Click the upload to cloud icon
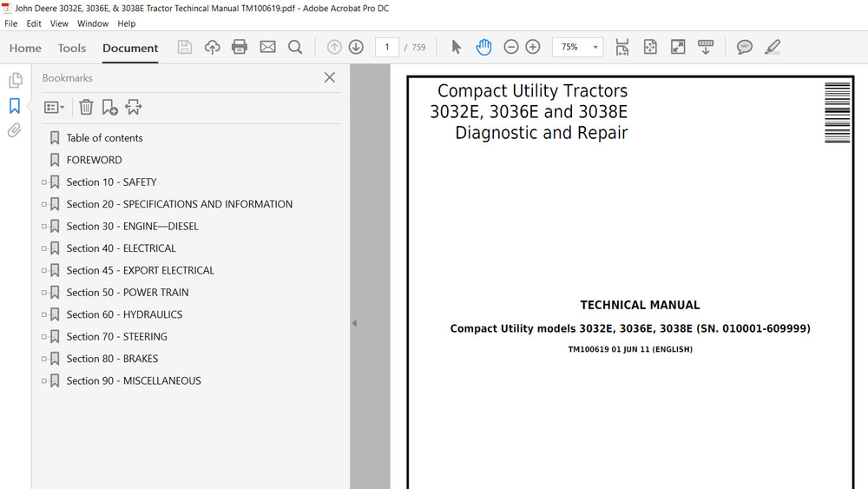Image resolution: width=868 pixels, height=489 pixels. pos(212,47)
